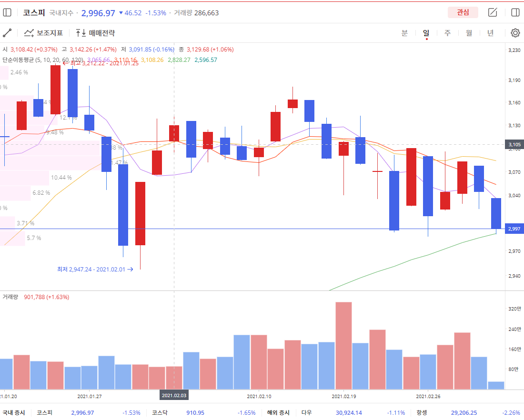The height and width of the screenshot is (420, 524).
Task: Toggle the left sidebar panel icon
Action: click(x=7, y=12)
